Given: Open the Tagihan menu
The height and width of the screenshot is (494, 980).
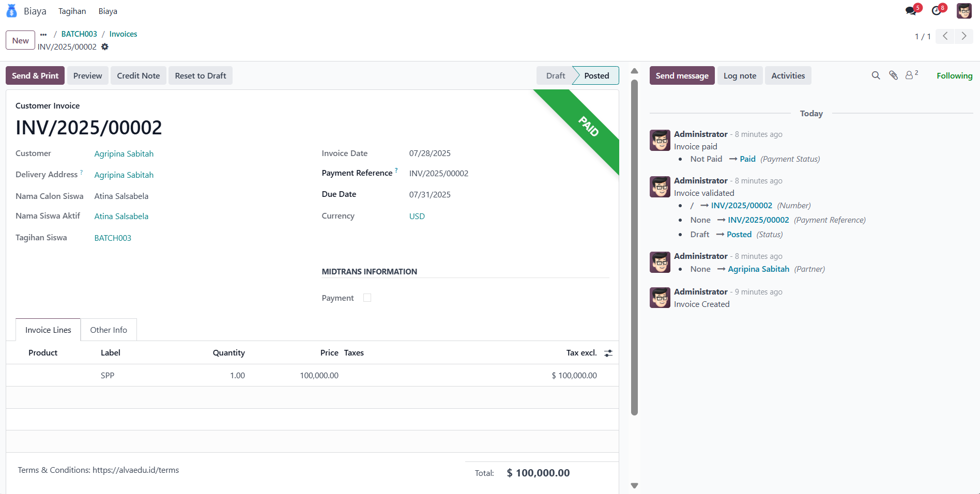Looking at the screenshot, I should [x=72, y=11].
